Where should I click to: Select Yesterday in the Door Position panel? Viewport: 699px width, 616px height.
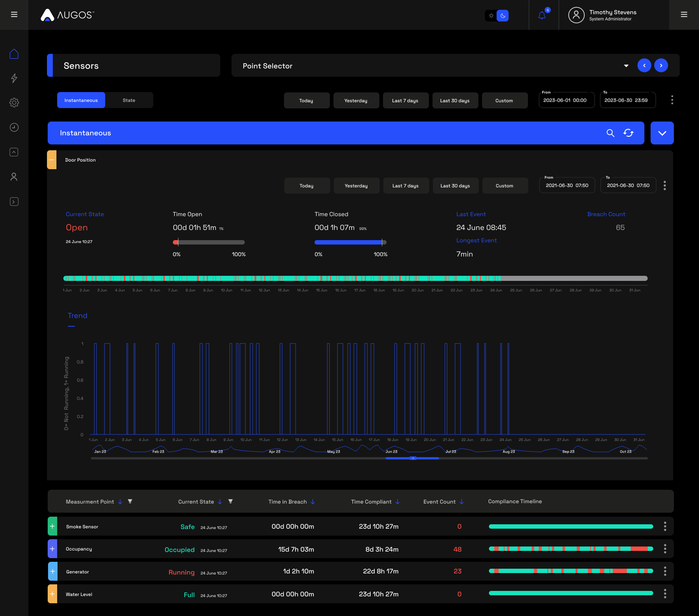(x=356, y=186)
